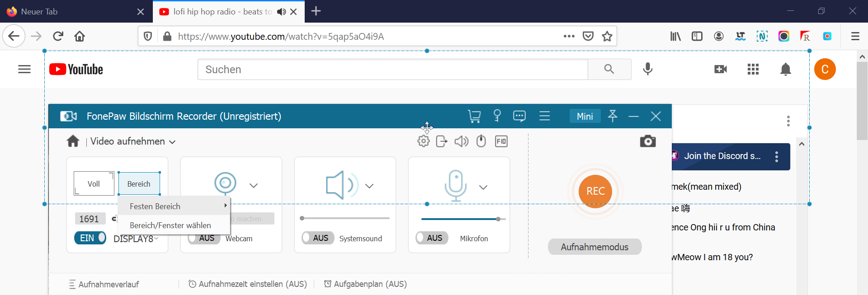Collapse the YouTube chat banner chevron
This screenshot has width=868, height=295.
coord(802,144)
